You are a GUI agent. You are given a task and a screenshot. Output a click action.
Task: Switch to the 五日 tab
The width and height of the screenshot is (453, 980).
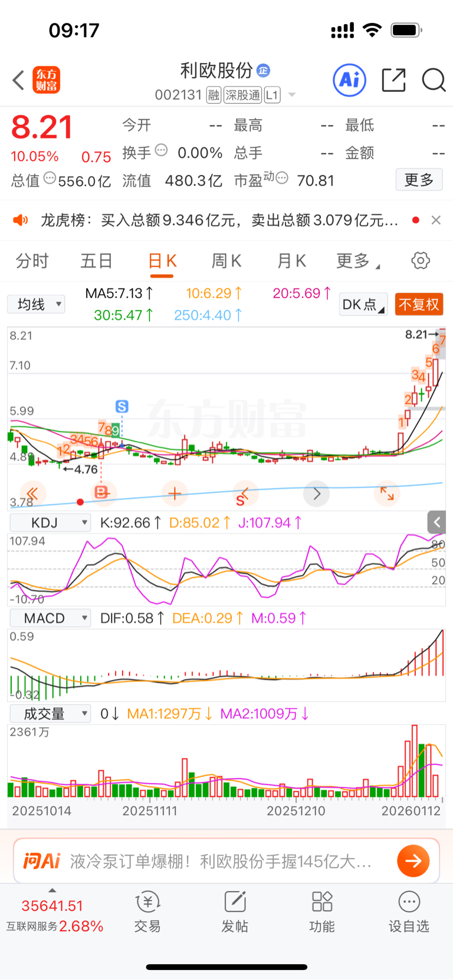point(97,260)
